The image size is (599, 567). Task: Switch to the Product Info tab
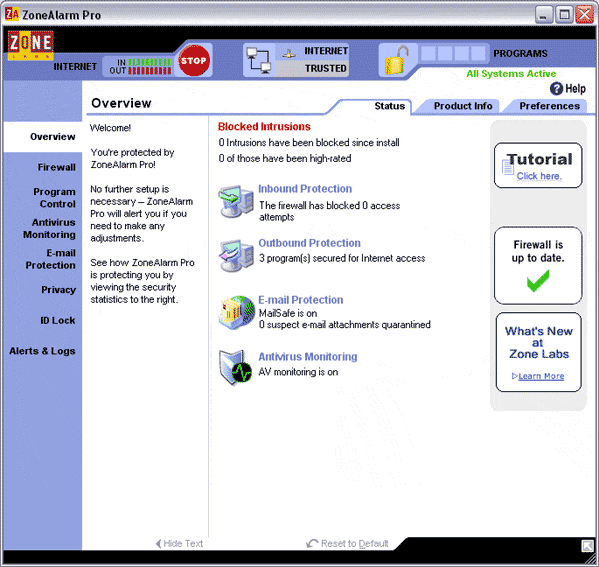(x=463, y=106)
